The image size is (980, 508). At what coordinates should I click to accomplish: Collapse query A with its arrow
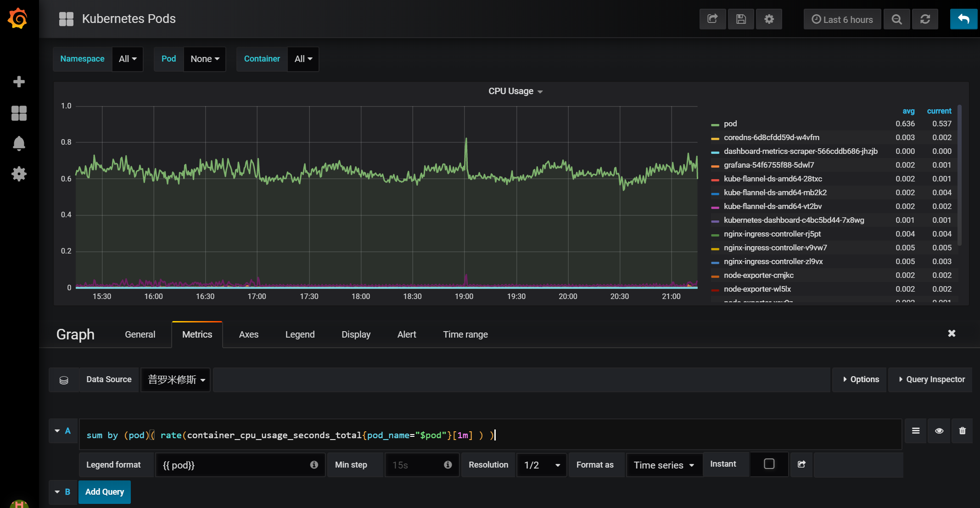coord(57,430)
